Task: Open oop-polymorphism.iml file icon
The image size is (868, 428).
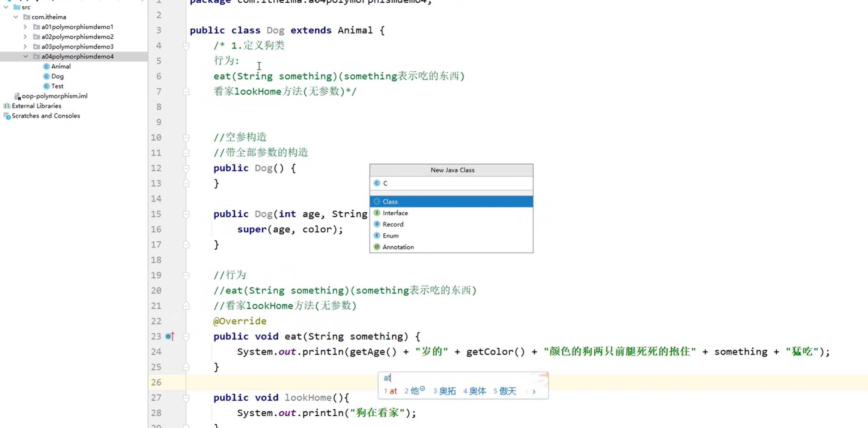Action: pos(17,96)
